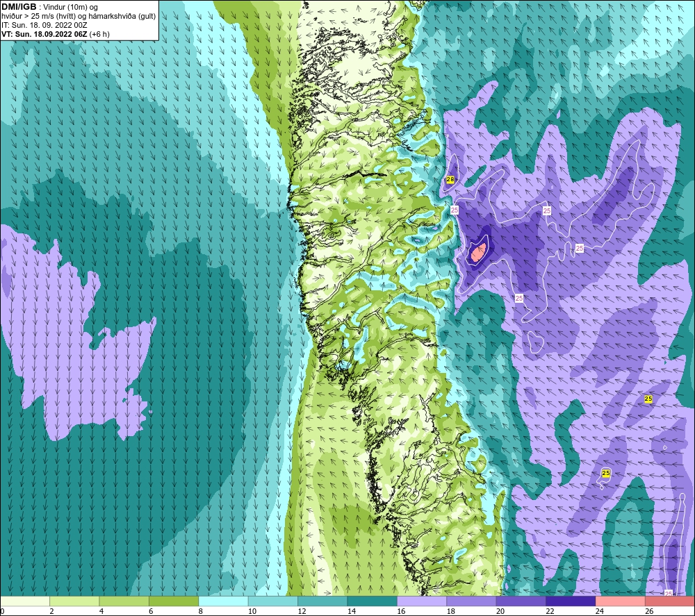This screenshot has width=695, height=616.
Task: Click the salmon legend swatch above 26 m/s
Action: (x=670, y=601)
